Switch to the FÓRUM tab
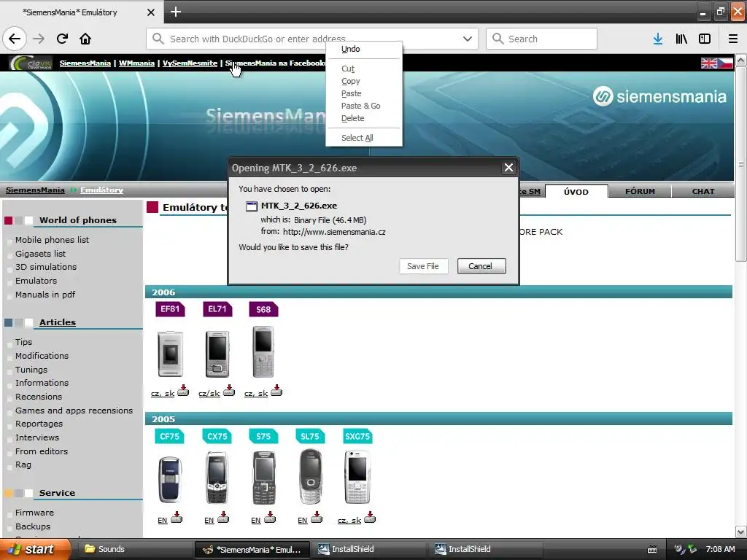This screenshot has height=560, width=747. (639, 192)
